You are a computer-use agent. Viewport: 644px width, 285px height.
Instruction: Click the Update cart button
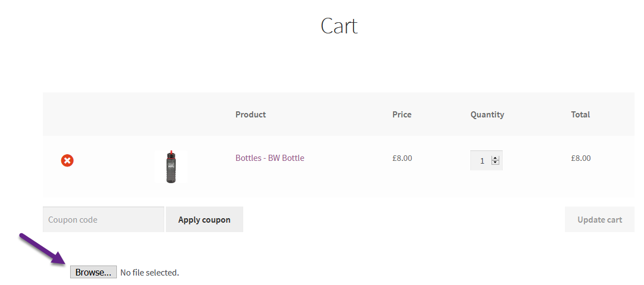tap(599, 220)
